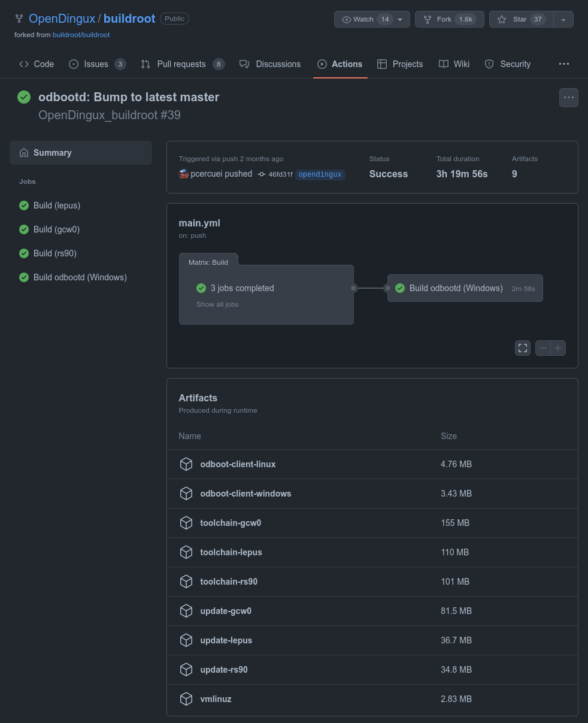Download update-rs90 artifact
Image resolution: width=588 pixels, height=723 pixels.
click(224, 670)
